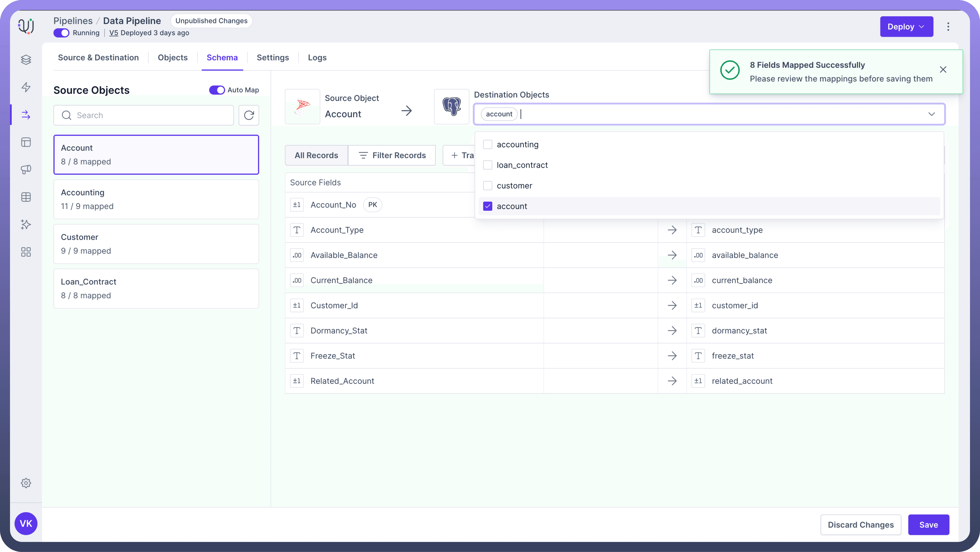Toggle the Running pipeline switch
The image size is (980, 552).
pyautogui.click(x=61, y=33)
